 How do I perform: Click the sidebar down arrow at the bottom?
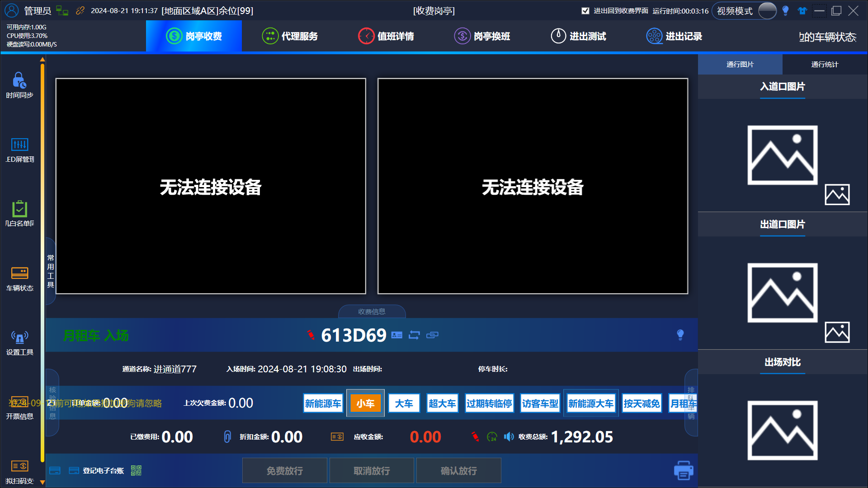click(x=42, y=482)
